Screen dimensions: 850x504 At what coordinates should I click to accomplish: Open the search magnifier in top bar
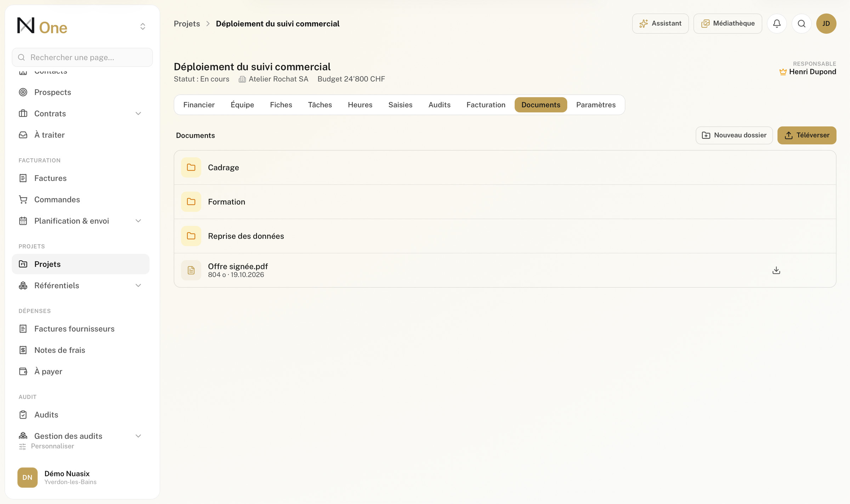coord(801,23)
